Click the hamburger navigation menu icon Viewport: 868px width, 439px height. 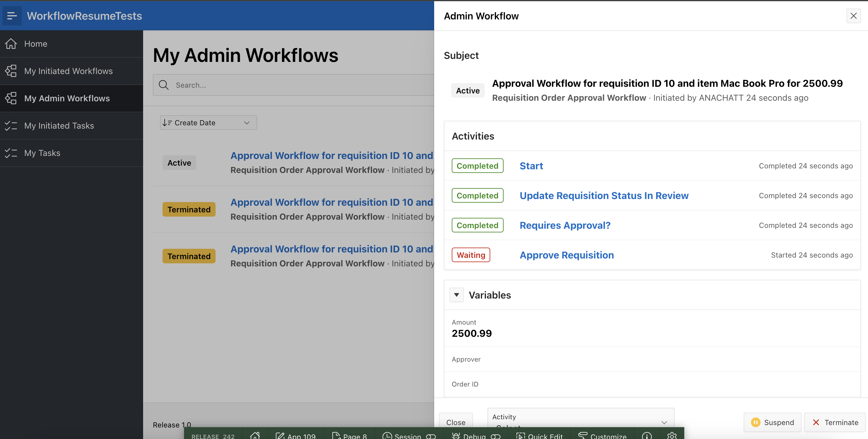[12, 16]
